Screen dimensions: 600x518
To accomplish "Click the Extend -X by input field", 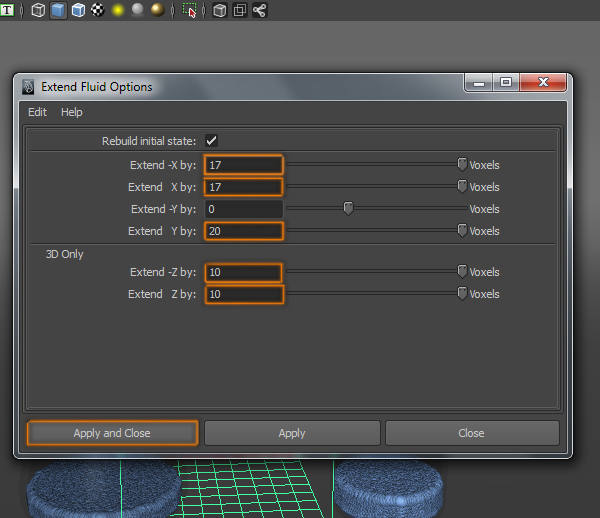I will point(244,165).
